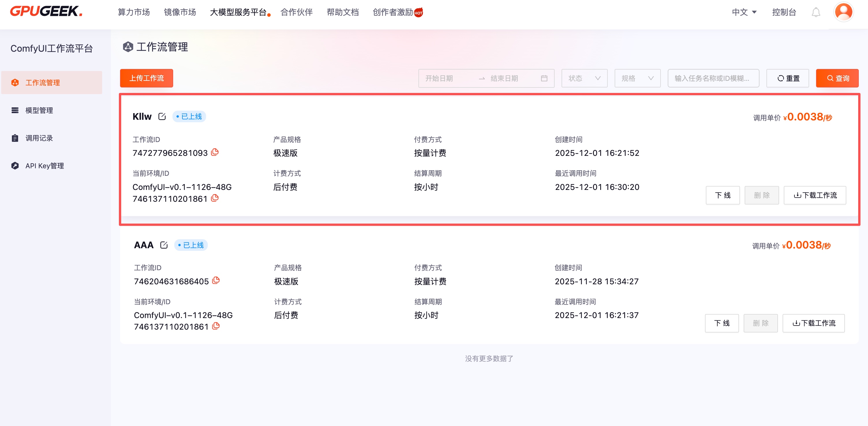Go to 调用记录 sidebar item

[x=39, y=138]
